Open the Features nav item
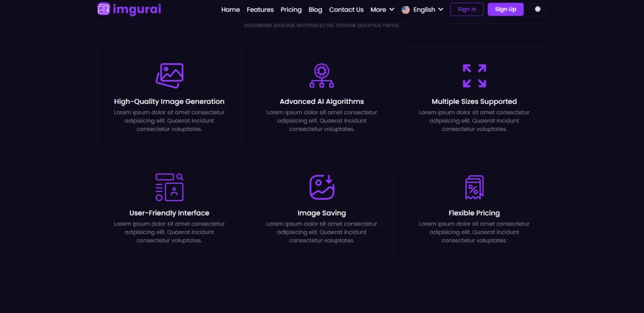Image resolution: width=644 pixels, height=313 pixels. tap(260, 10)
